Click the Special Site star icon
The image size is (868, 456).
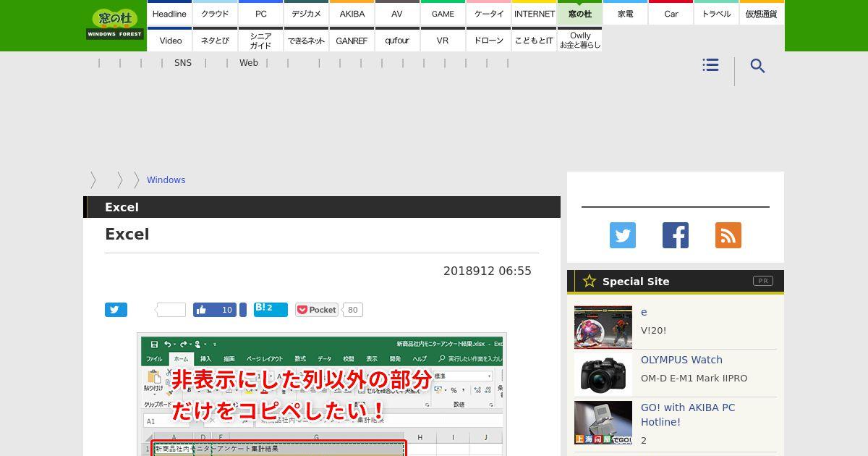coord(590,281)
